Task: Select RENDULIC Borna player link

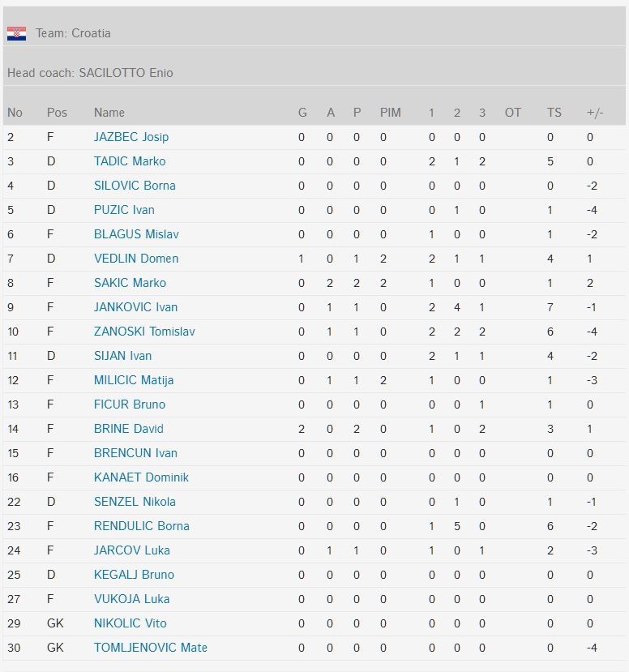Action: pos(141,526)
